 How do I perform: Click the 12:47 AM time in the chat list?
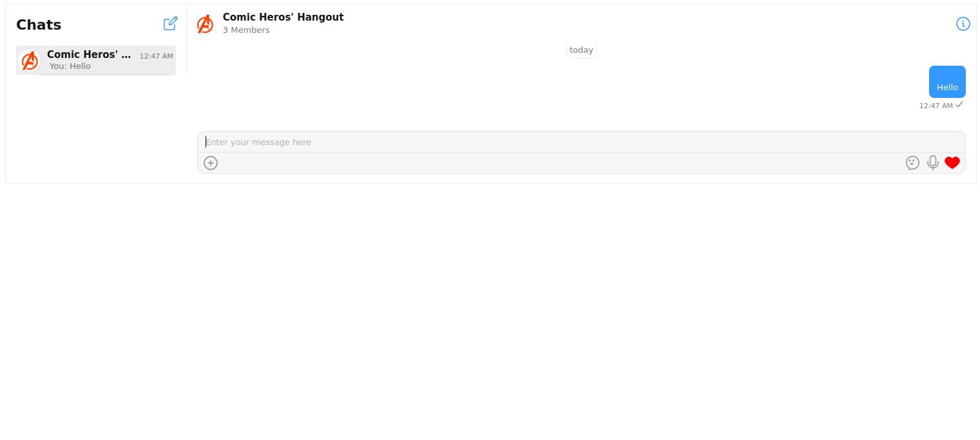(156, 56)
